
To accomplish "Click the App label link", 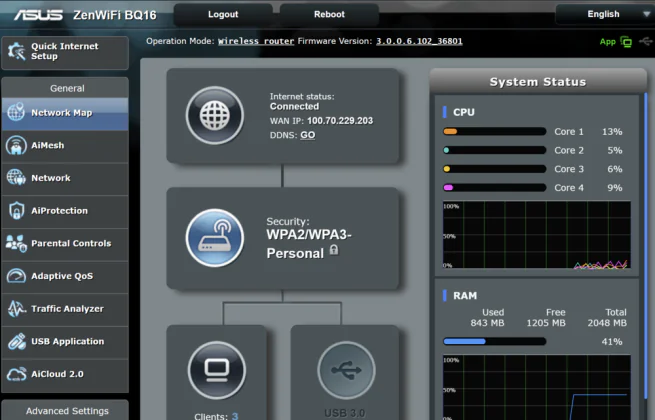I will (607, 42).
